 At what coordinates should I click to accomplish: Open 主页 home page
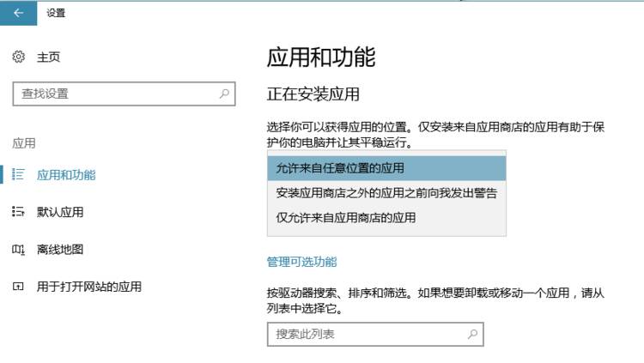tap(48, 57)
